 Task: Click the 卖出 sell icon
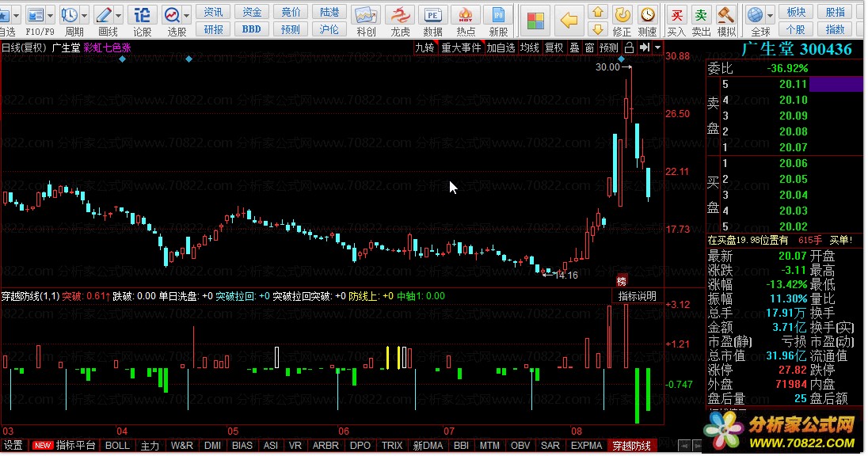pyautogui.click(x=702, y=15)
